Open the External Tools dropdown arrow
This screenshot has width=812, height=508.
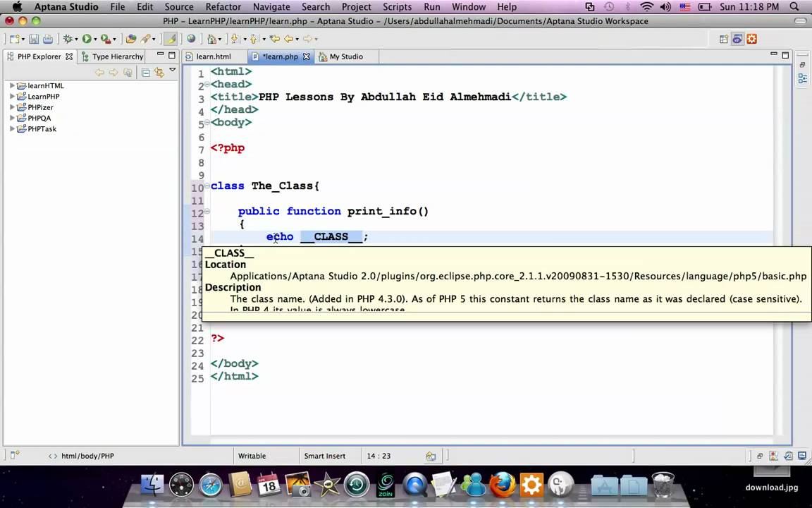coord(114,40)
